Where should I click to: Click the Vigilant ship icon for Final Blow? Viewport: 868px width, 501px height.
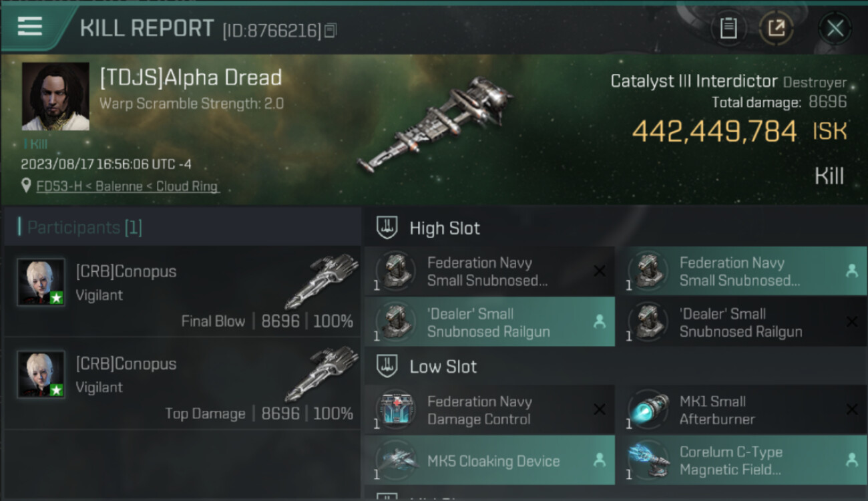coord(325,281)
